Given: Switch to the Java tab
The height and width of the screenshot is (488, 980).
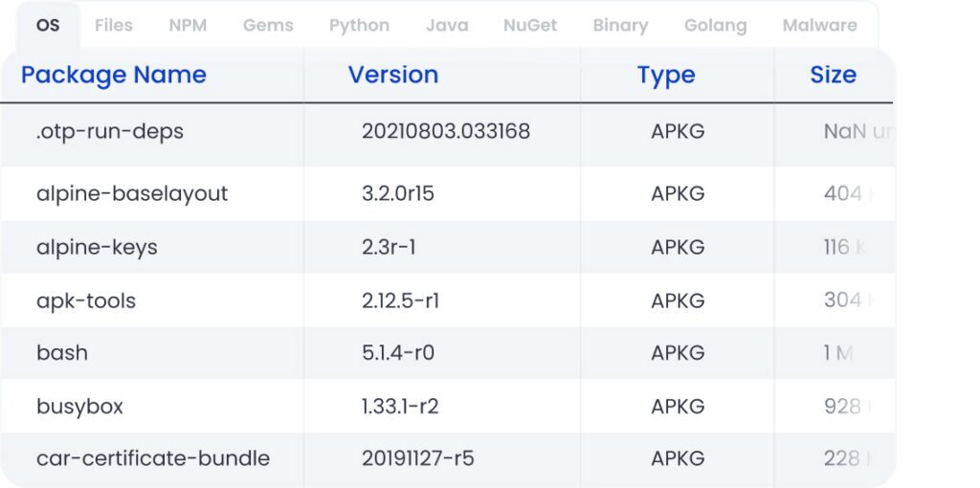Looking at the screenshot, I should click(447, 26).
